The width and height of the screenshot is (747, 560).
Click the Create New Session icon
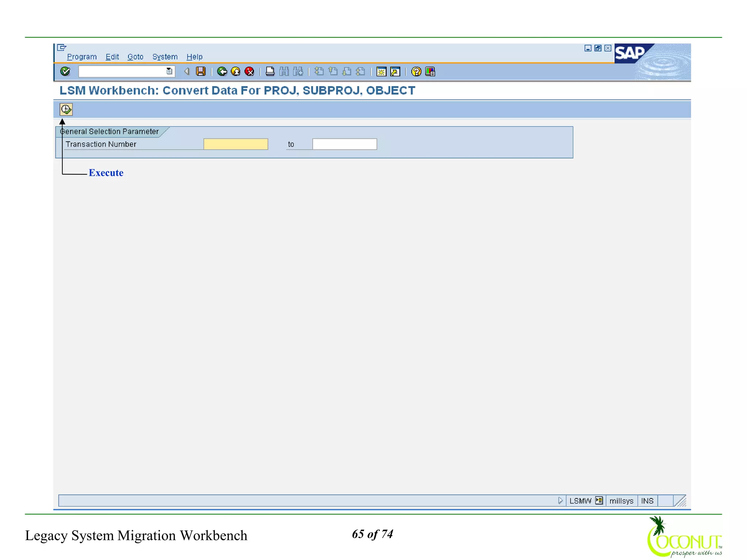381,71
